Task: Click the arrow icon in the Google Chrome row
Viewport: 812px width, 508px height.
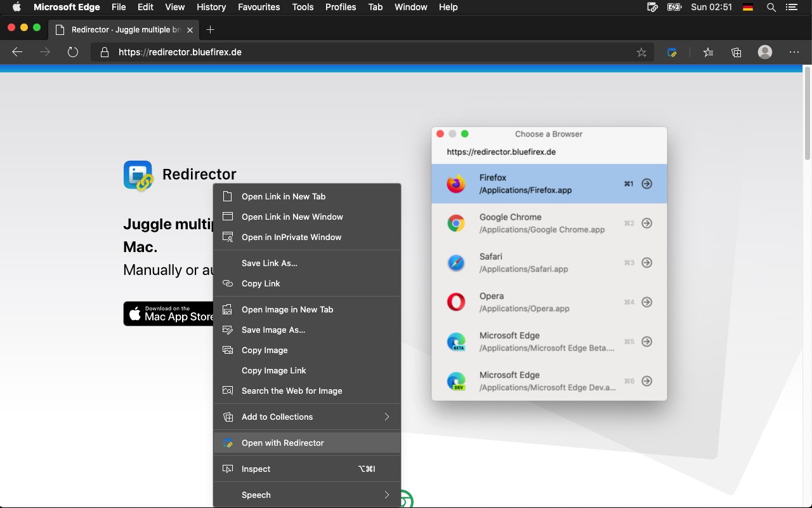Action: coord(646,223)
